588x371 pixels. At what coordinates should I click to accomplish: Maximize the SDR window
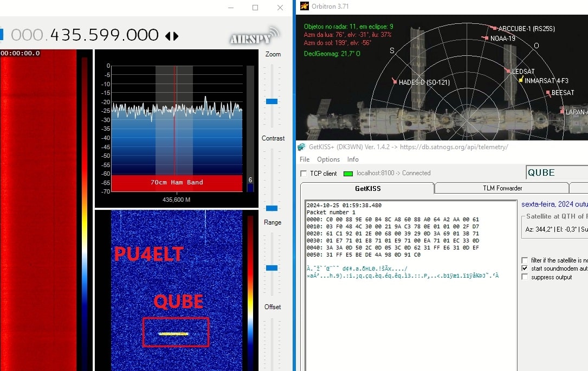(x=255, y=8)
